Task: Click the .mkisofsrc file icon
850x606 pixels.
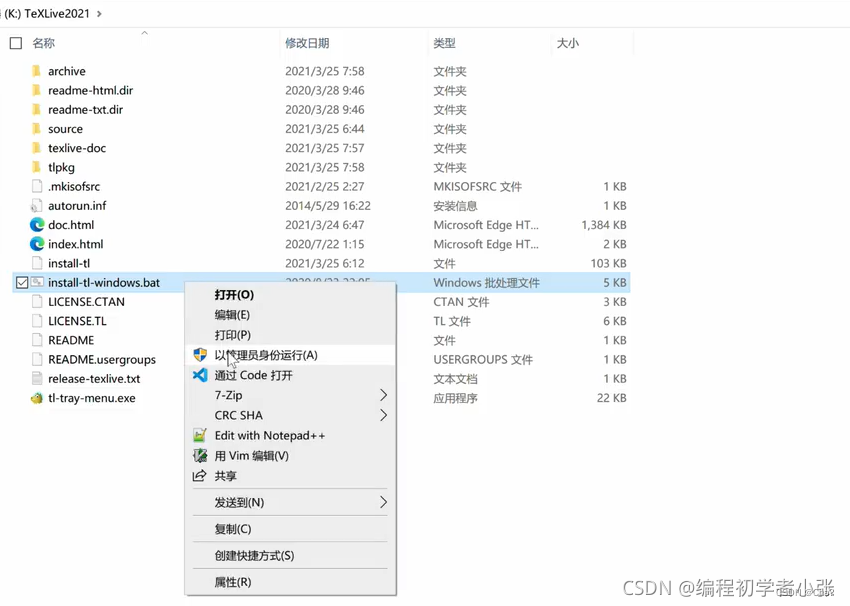Action: [x=37, y=186]
